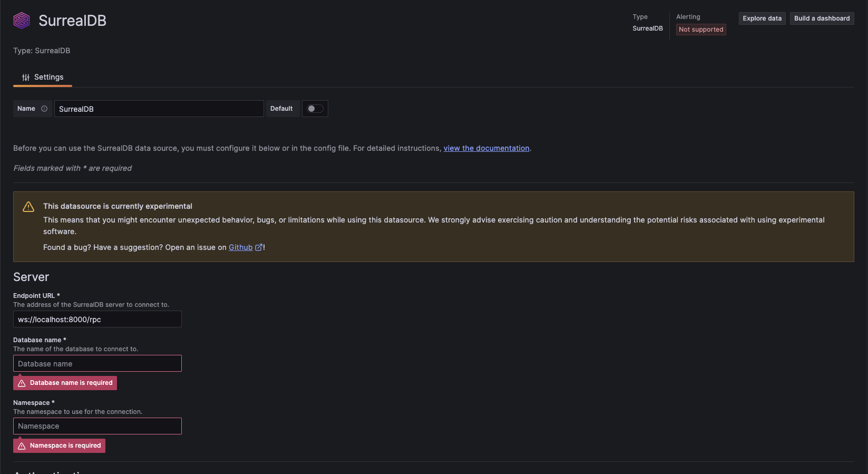Focus the Namespace input field
The image size is (868, 474).
coord(97,426)
